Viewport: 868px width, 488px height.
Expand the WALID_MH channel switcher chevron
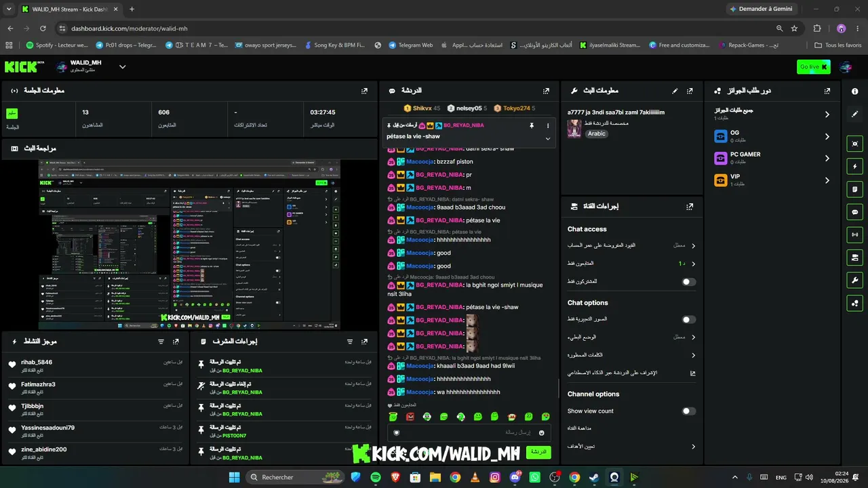click(123, 66)
